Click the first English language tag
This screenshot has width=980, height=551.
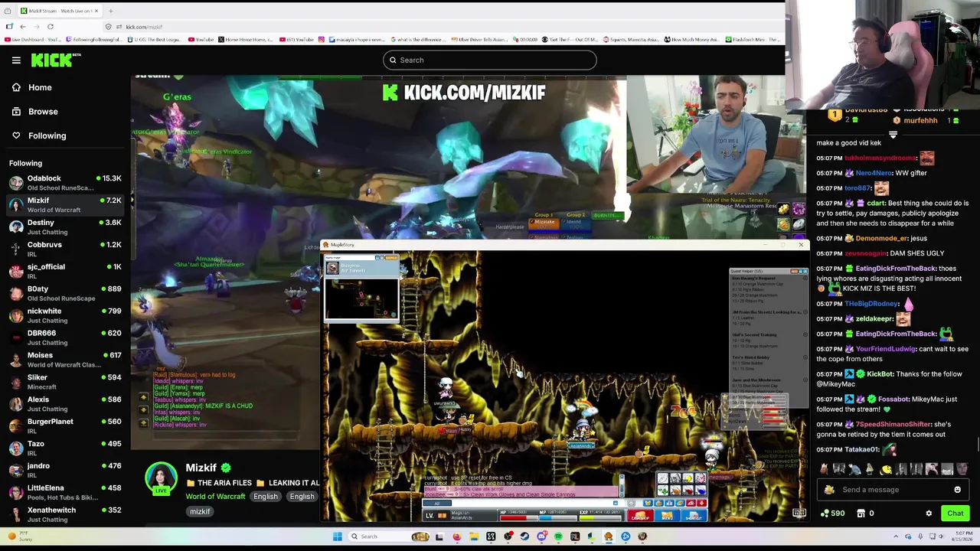coord(266,496)
